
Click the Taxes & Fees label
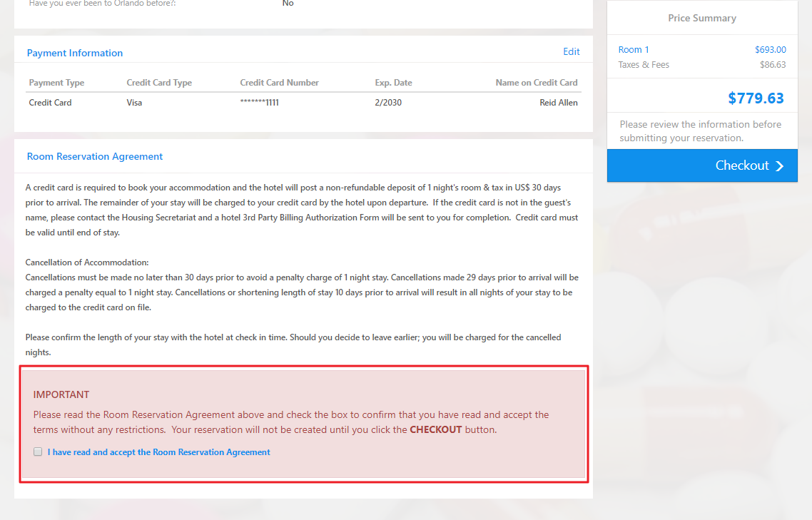[644, 65]
